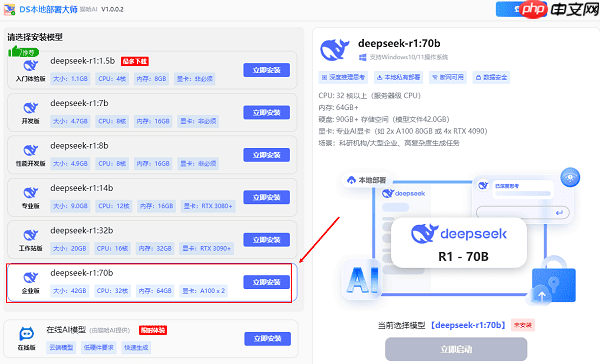Click the 大小: 42GB tag
Viewport: 600px width, 364px height.
pyautogui.click(x=70, y=291)
